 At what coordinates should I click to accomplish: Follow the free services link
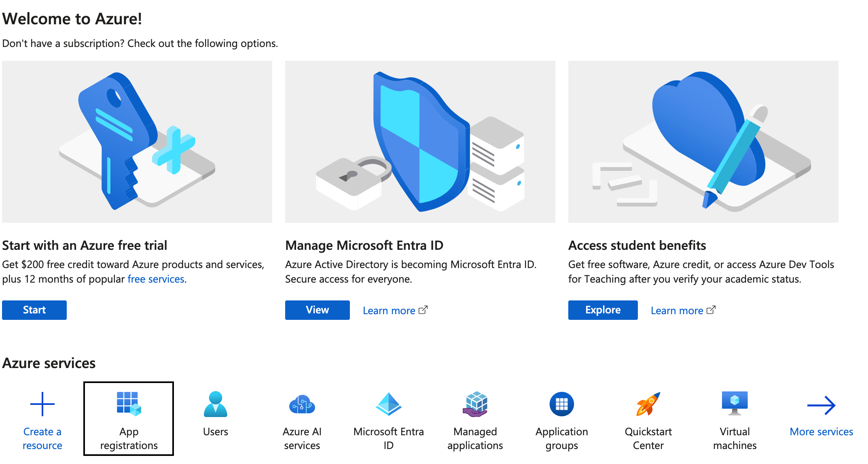point(156,279)
